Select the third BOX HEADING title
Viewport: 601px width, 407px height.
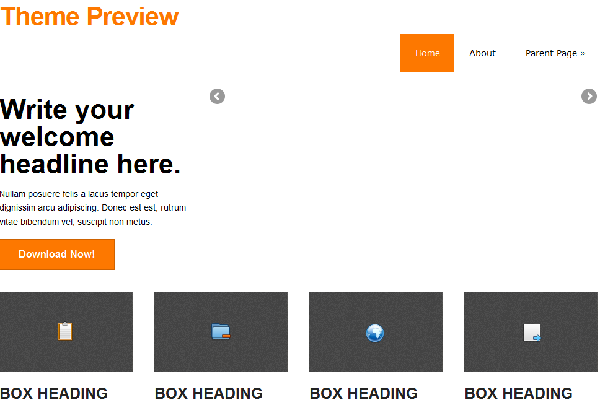point(364,394)
